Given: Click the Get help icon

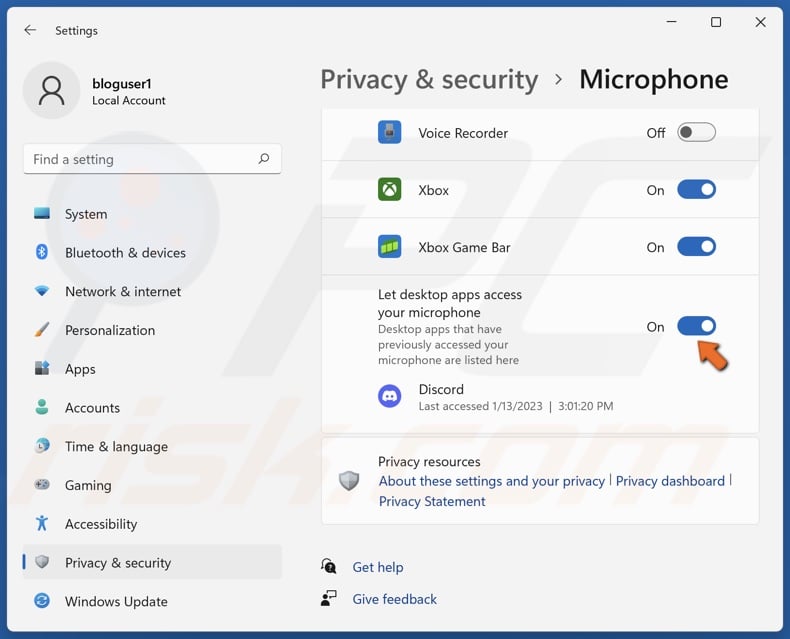Looking at the screenshot, I should coord(328,566).
